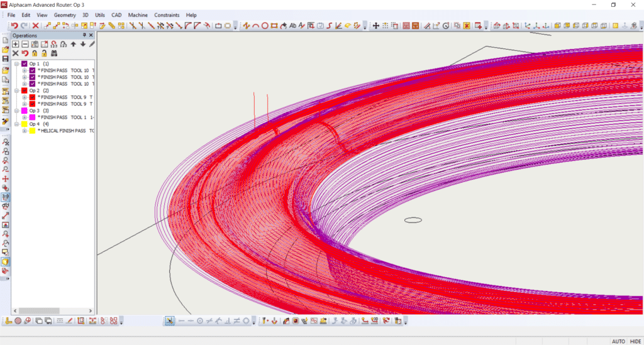Click the closed padlock Lock icon

tap(35, 53)
